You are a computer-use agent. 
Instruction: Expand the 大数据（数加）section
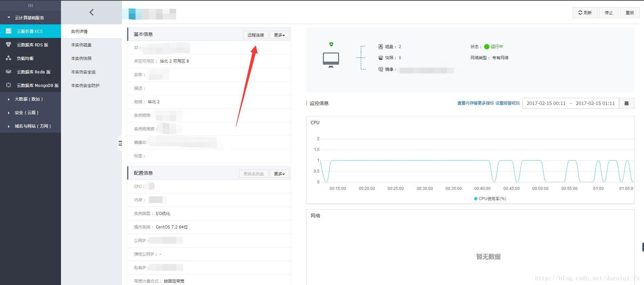pyautogui.click(x=28, y=99)
